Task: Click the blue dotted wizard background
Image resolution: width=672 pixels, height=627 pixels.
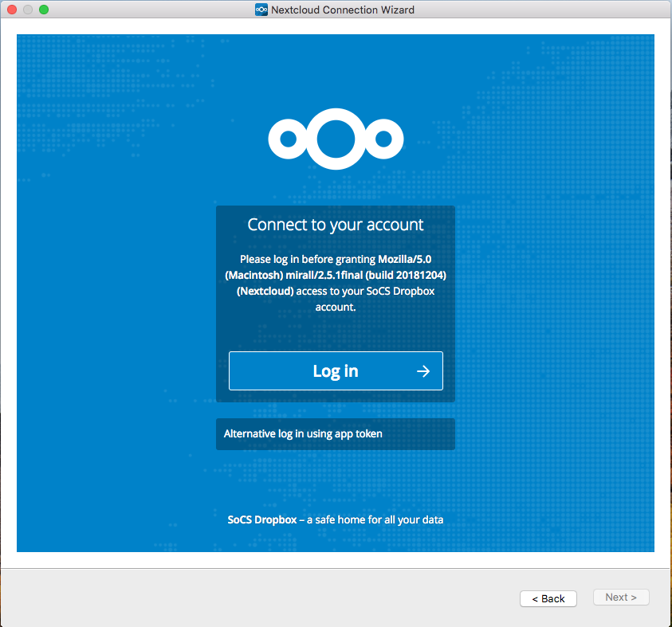Action: 96,319
